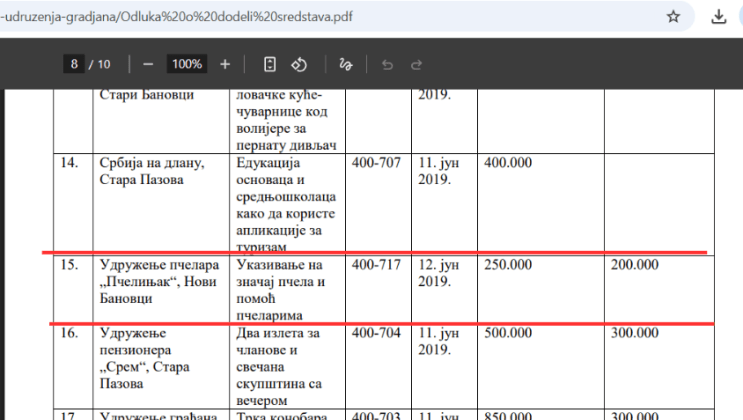743x420 pixels.
Task: Zoom out with the minus button
Action: 148,64
